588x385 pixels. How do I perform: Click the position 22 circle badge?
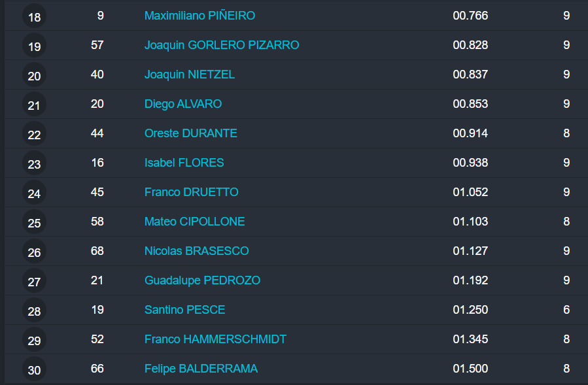[34, 135]
